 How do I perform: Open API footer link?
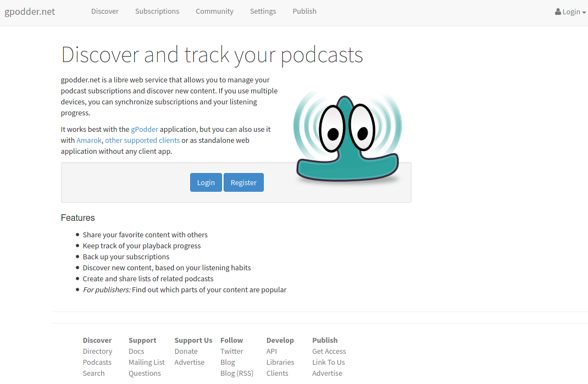pyautogui.click(x=271, y=352)
